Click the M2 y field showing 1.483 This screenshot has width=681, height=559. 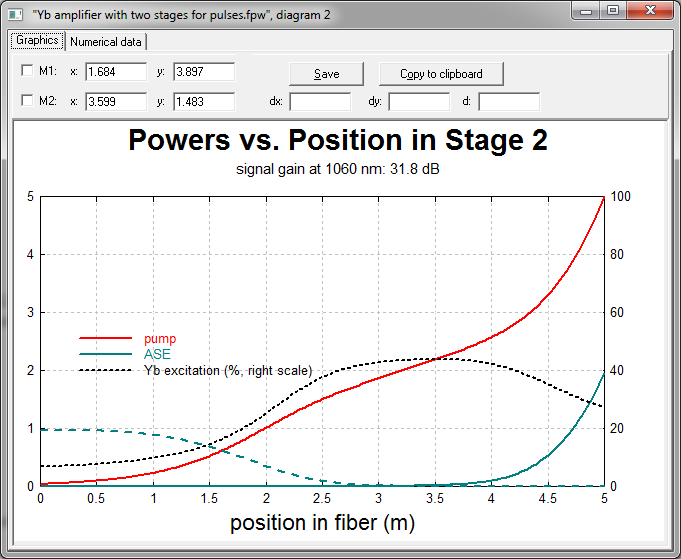[x=204, y=102]
